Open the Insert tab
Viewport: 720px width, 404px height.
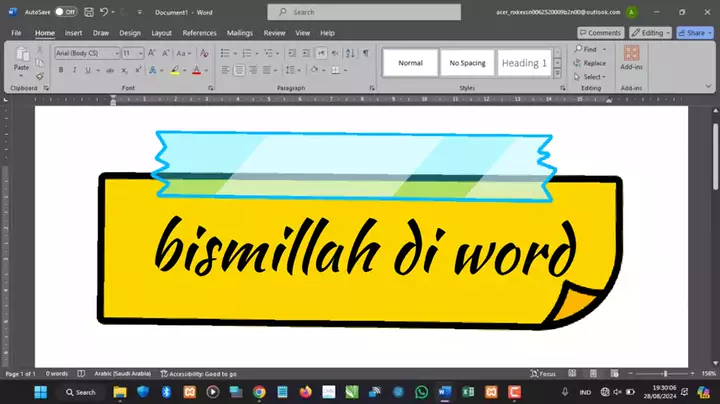point(73,32)
